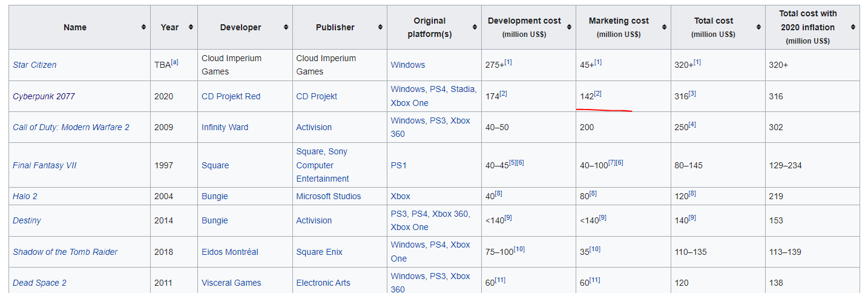This screenshot has width=868, height=293.
Task: Sort by Developer using sort arrows
Action: [286, 27]
